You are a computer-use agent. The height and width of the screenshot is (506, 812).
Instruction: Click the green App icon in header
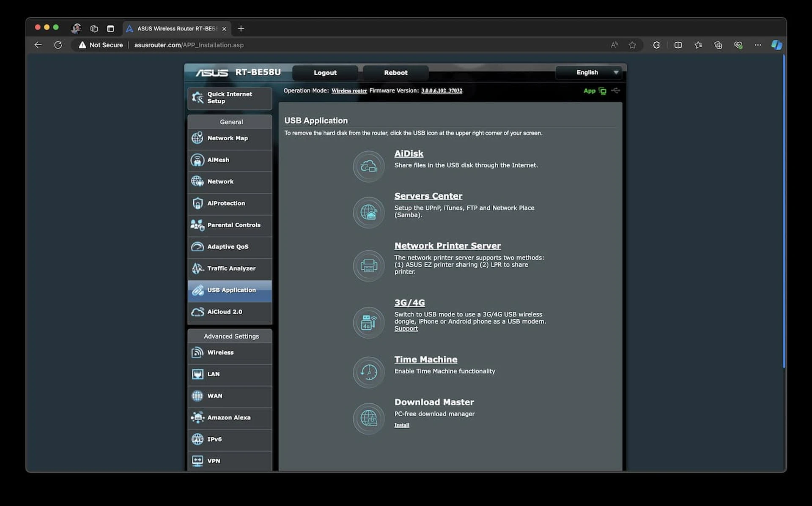point(595,91)
